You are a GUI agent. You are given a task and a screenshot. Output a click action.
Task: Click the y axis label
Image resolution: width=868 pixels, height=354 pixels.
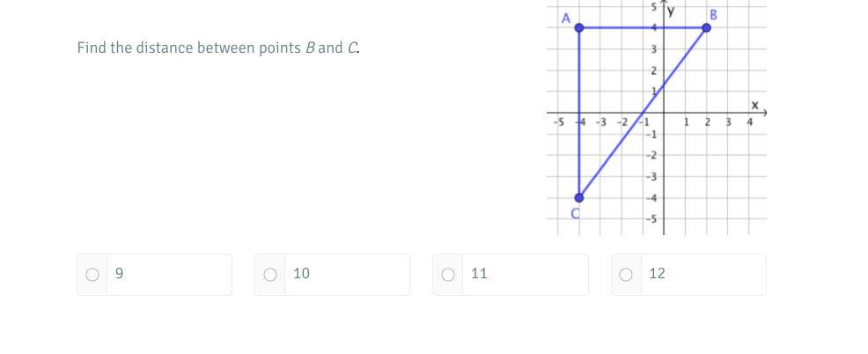coord(672,11)
